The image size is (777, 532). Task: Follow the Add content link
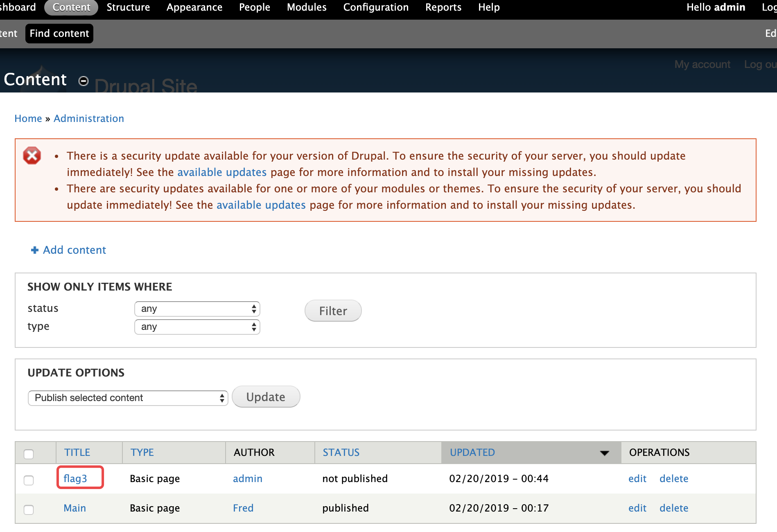[75, 250]
